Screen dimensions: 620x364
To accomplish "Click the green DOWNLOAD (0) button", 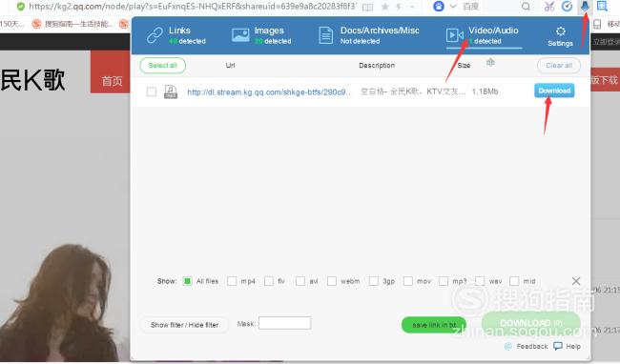I will tap(530, 323).
